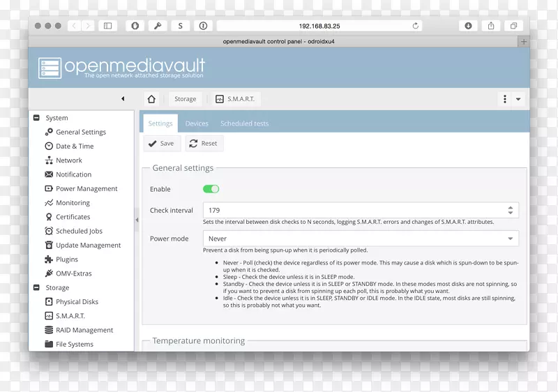This screenshot has height=392, width=558.
Task: Click the Monitoring chart icon
Action: click(49, 203)
